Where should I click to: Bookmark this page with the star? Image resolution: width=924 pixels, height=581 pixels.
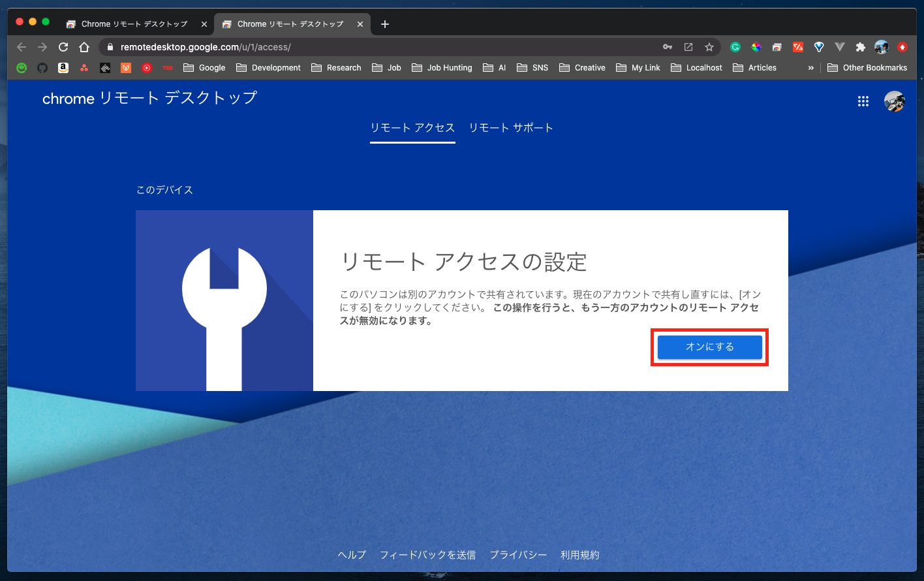click(709, 47)
